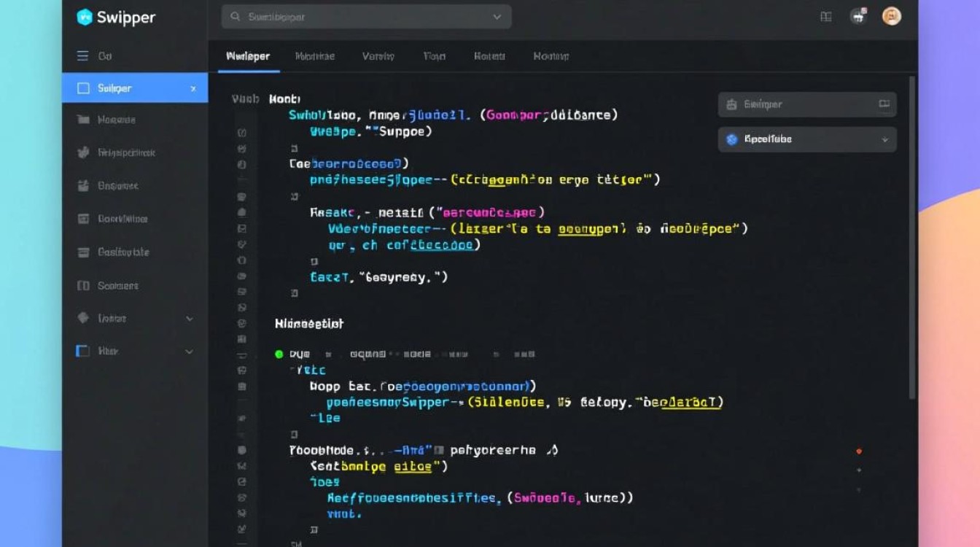Open notifications icon with the red badge
Image resolution: width=980 pixels, height=547 pixels.
point(859,16)
